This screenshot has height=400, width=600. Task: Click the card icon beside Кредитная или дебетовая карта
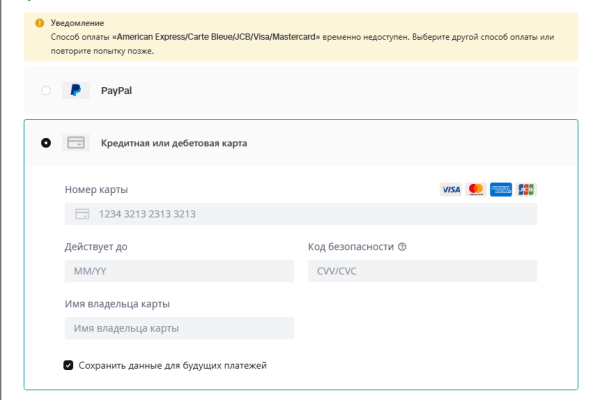(76, 142)
